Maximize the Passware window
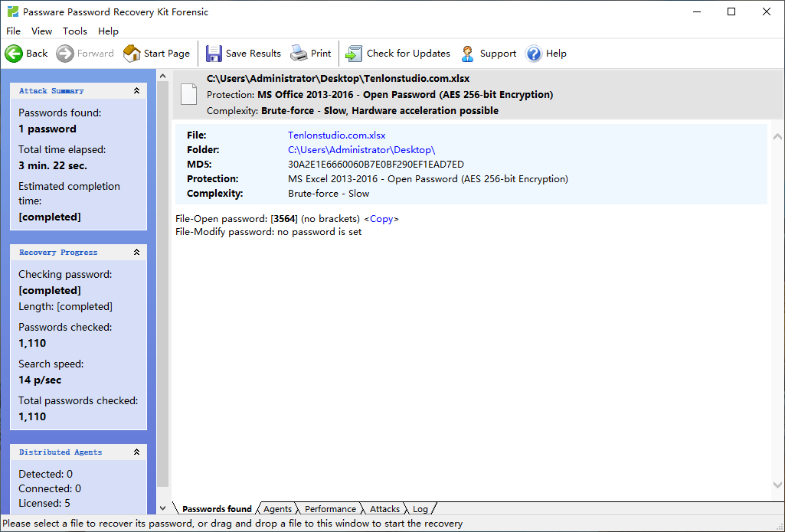Screen dimensions: 785x532 731,11
